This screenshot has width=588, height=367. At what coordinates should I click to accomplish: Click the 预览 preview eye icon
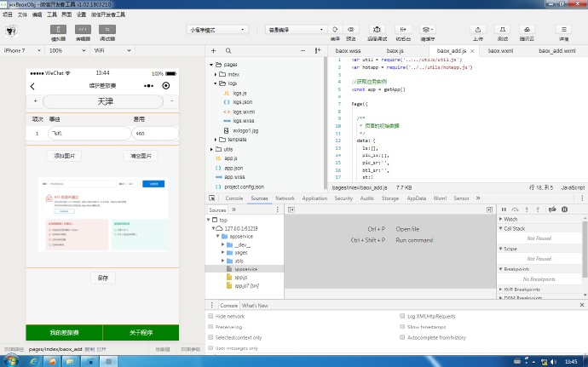pyautogui.click(x=350, y=29)
